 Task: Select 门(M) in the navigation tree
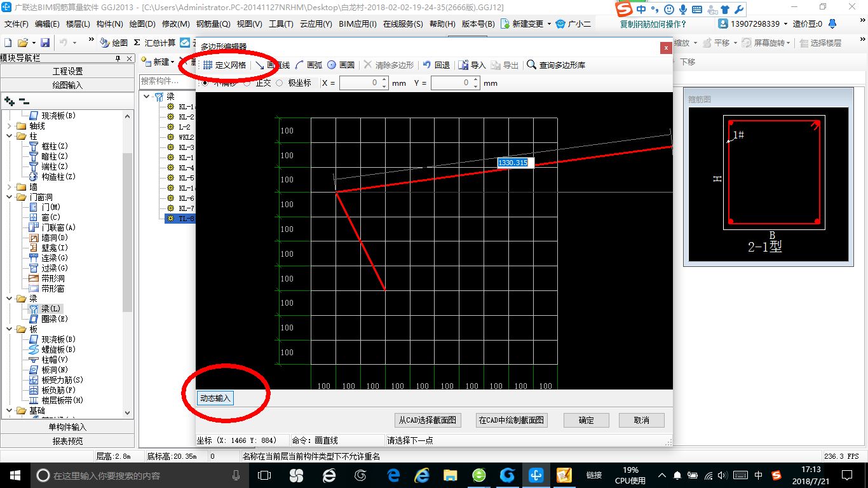(x=45, y=207)
